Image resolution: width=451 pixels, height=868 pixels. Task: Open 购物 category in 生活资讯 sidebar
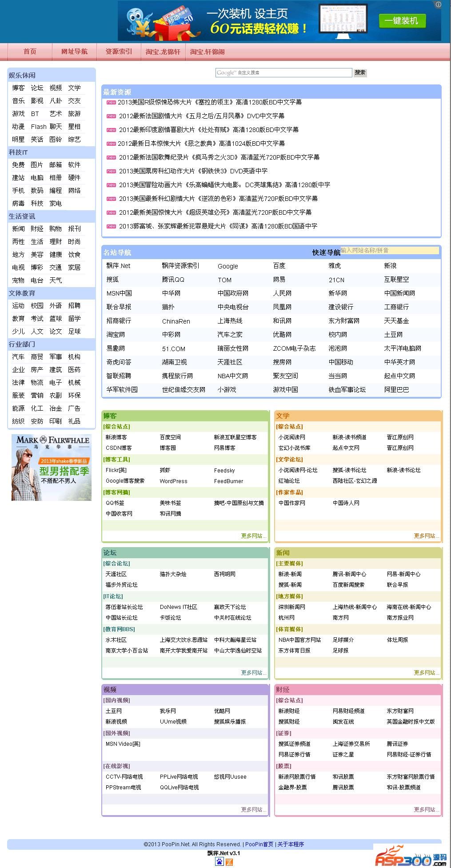56,229
